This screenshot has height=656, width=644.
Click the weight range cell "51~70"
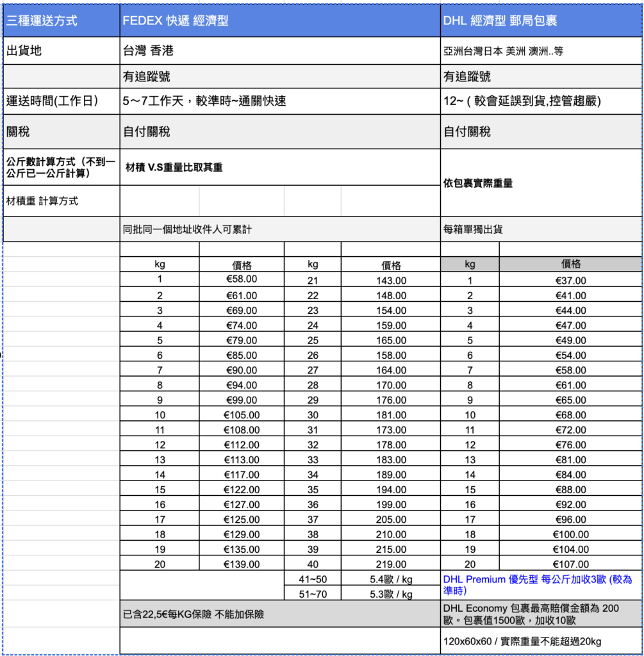[x=313, y=594]
